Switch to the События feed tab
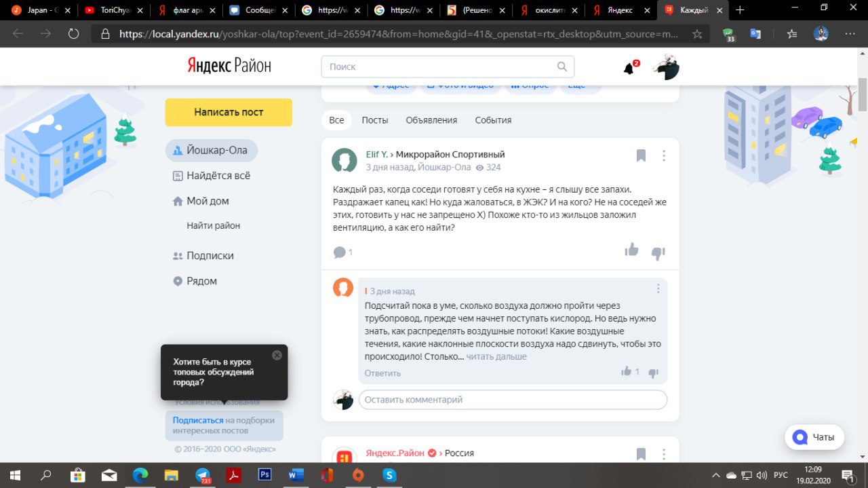 [493, 120]
